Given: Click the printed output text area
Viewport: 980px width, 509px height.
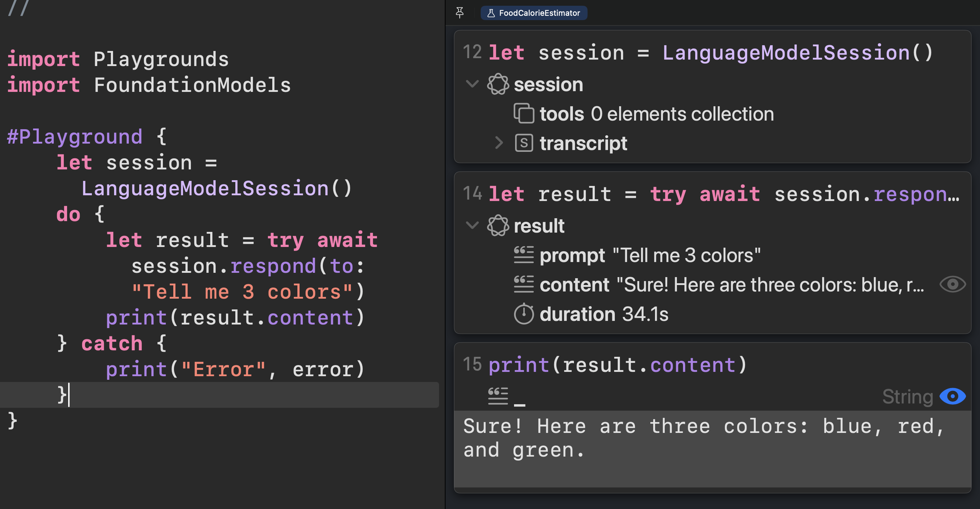Looking at the screenshot, I should (x=704, y=439).
